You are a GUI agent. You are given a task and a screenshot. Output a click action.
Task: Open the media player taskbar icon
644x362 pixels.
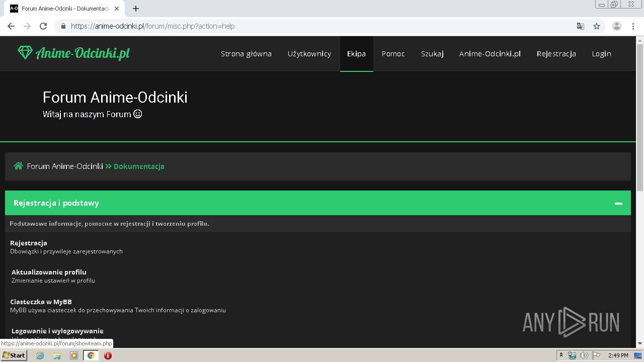click(74, 355)
